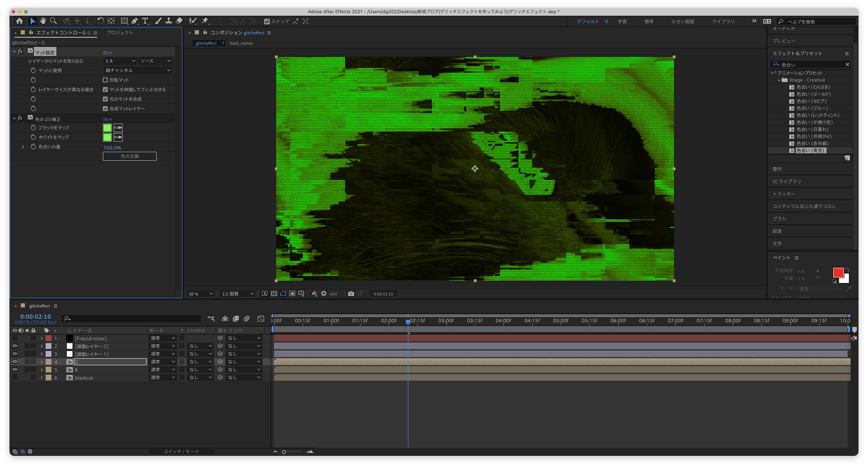Select the Type (T) tool

click(x=145, y=21)
